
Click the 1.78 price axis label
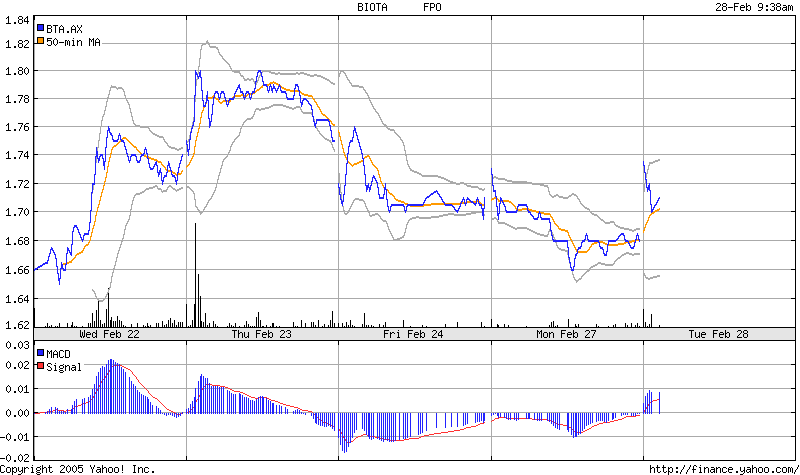point(17,98)
